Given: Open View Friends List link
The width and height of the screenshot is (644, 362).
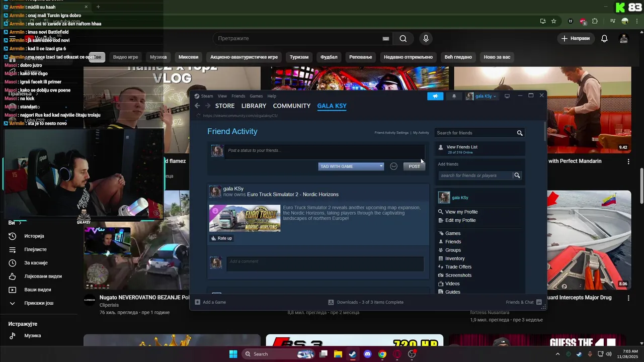Looking at the screenshot, I should [462, 147].
